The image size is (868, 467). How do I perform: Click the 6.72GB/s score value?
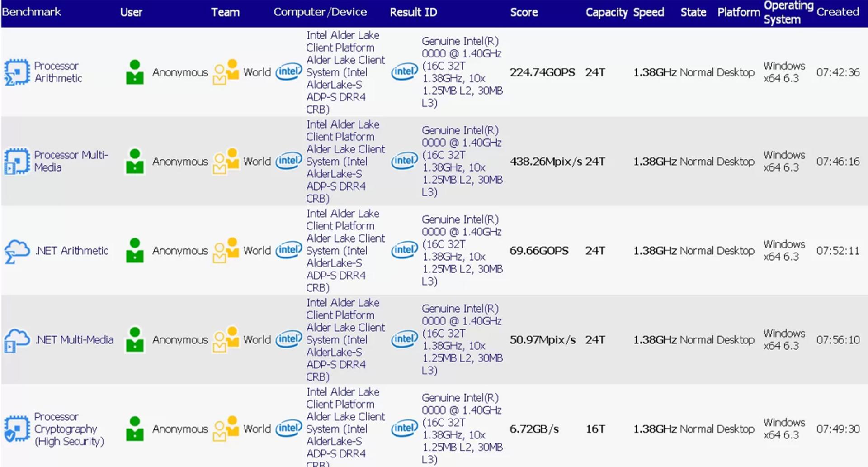coord(534,429)
